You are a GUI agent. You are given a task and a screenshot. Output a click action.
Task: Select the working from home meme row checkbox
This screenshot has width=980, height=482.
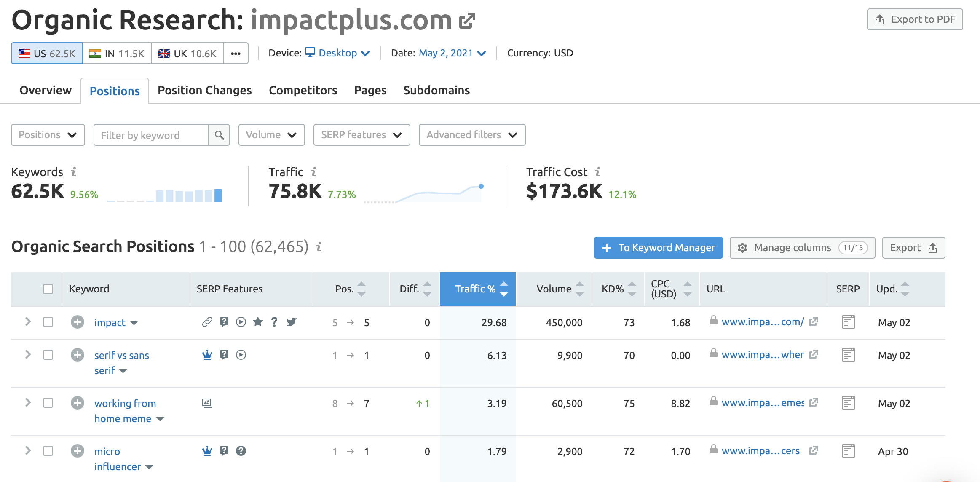tap(48, 403)
